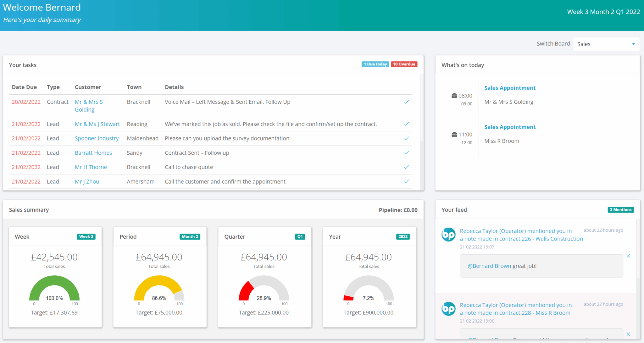This screenshot has height=343, width=644.
Task: Click the briefcase icon at 08:00 appointment
Action: (454, 96)
